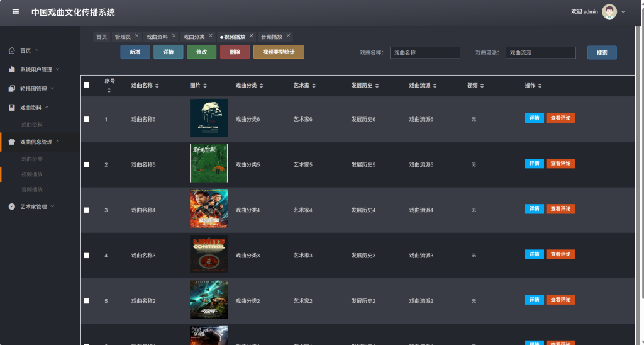Click the admin avatar picture

click(609, 11)
